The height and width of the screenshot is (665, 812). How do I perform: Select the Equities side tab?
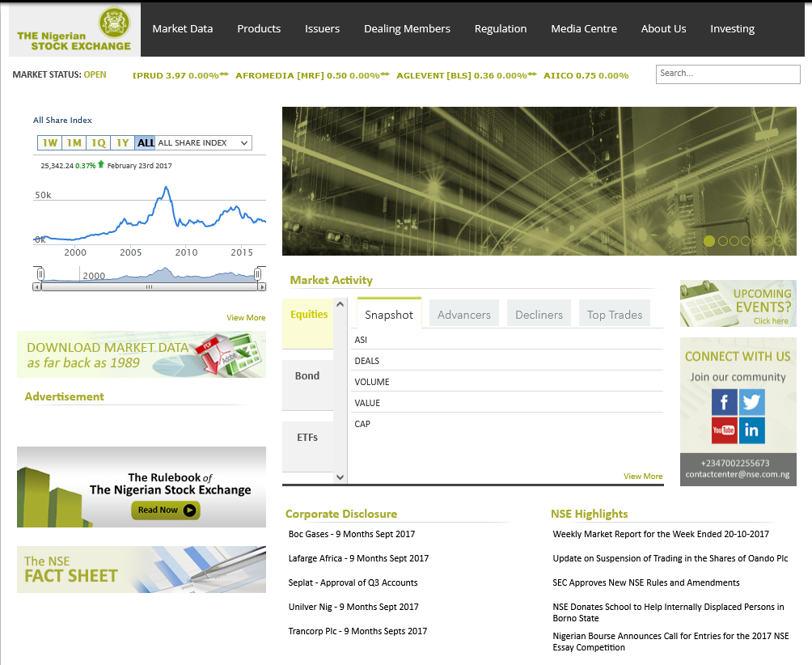pos(308,324)
